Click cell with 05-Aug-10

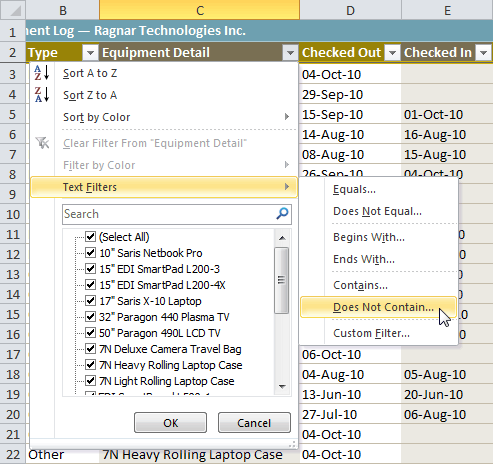pyautogui.click(x=447, y=374)
